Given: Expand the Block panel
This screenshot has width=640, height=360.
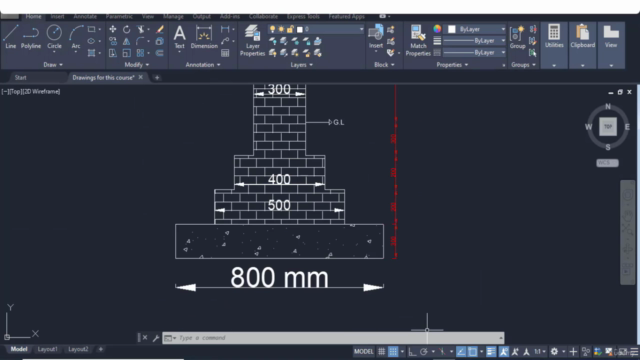Looking at the screenshot, I should (384, 64).
